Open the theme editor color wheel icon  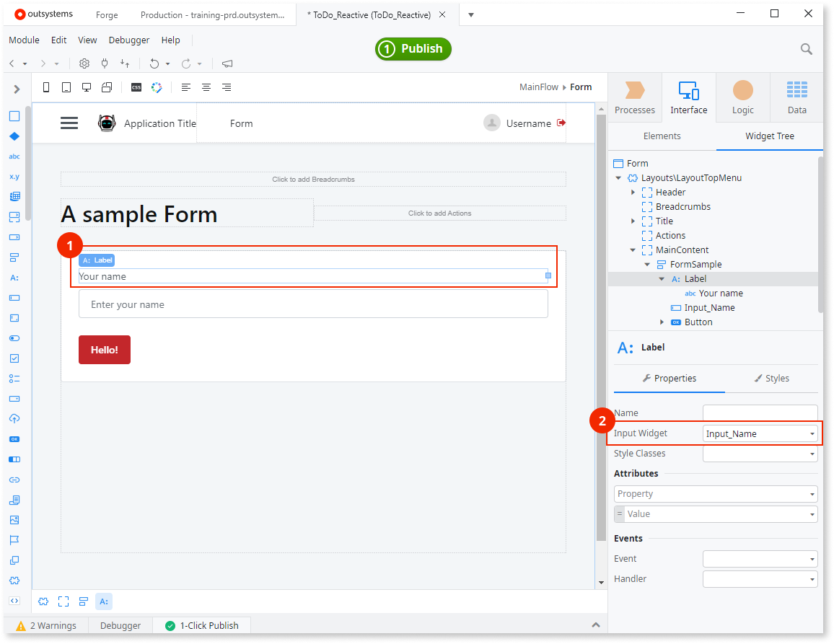[157, 87]
